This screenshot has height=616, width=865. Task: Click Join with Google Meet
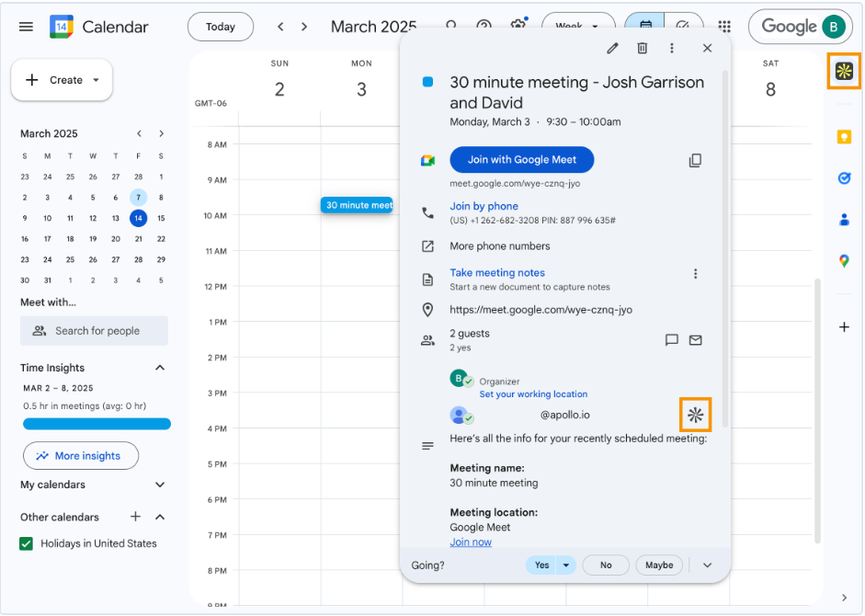click(522, 160)
